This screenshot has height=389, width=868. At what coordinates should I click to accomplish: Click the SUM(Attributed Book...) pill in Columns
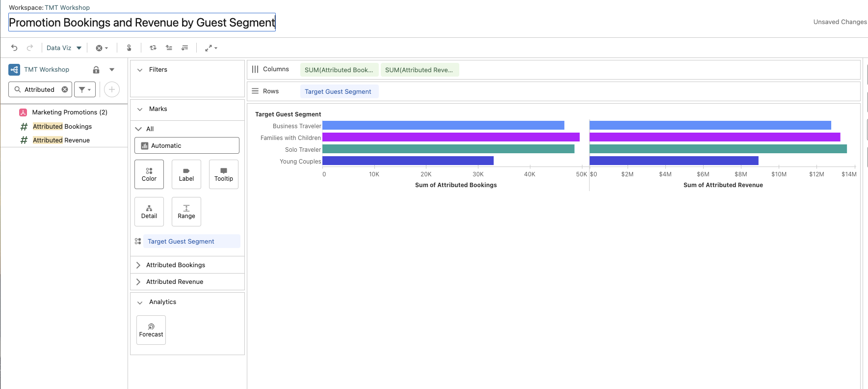339,70
